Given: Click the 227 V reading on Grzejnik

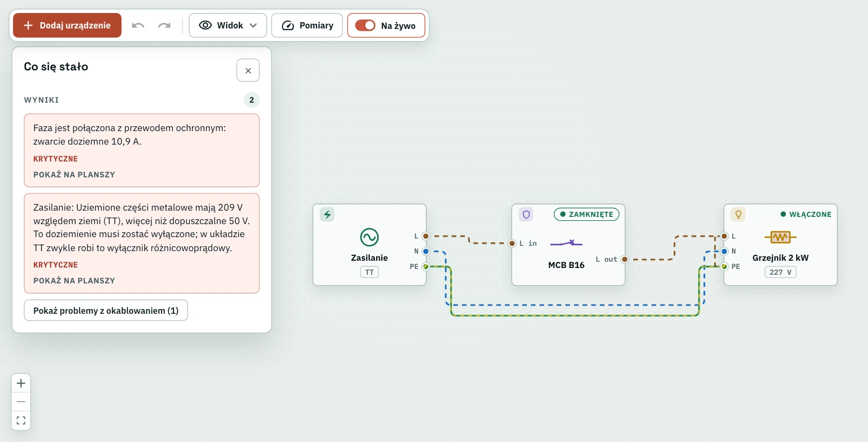Looking at the screenshot, I should point(780,272).
